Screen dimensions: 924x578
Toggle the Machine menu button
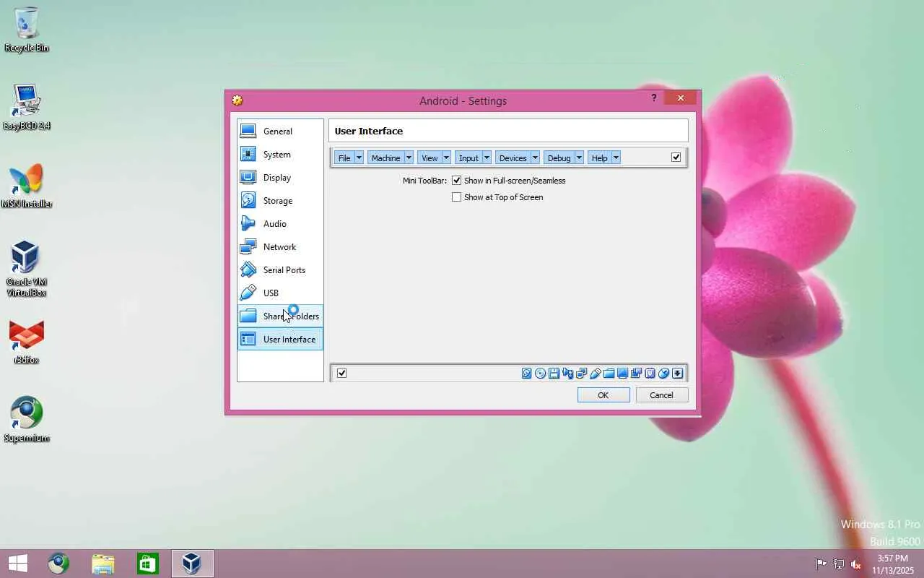(386, 158)
